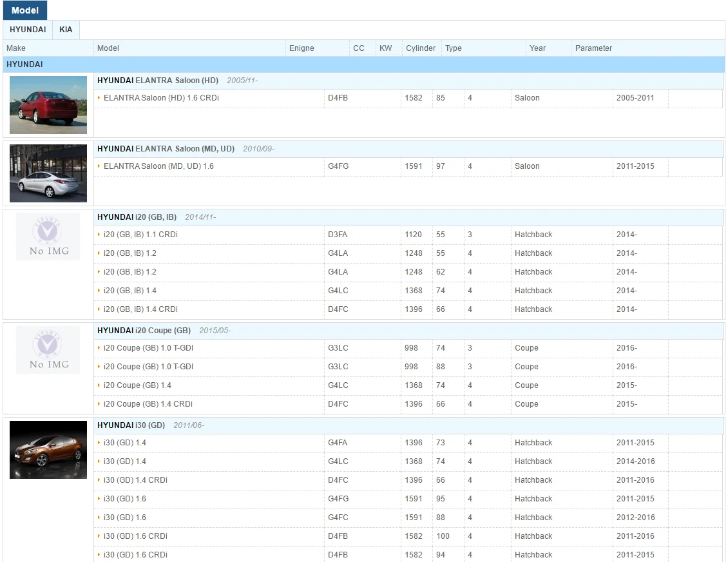The height and width of the screenshot is (562, 728).
Task: Open HYUNDAI ELANTRA Saloon (MD, UD) heading
Action: pyautogui.click(x=166, y=149)
